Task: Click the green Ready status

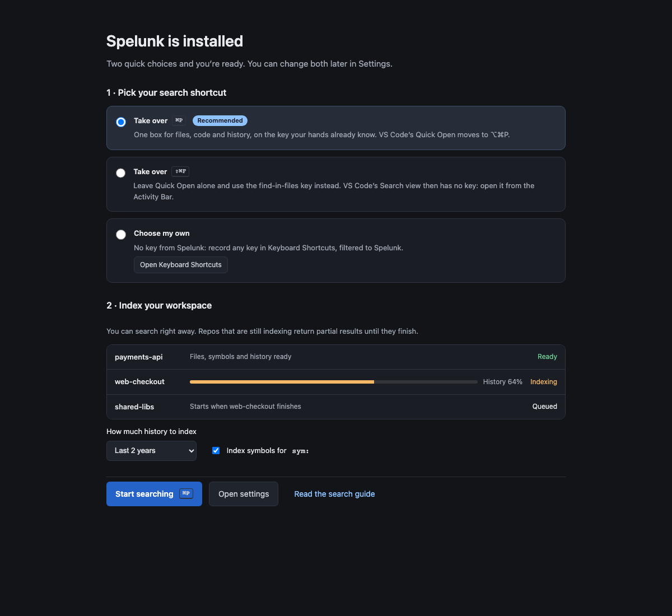Action: (x=547, y=357)
